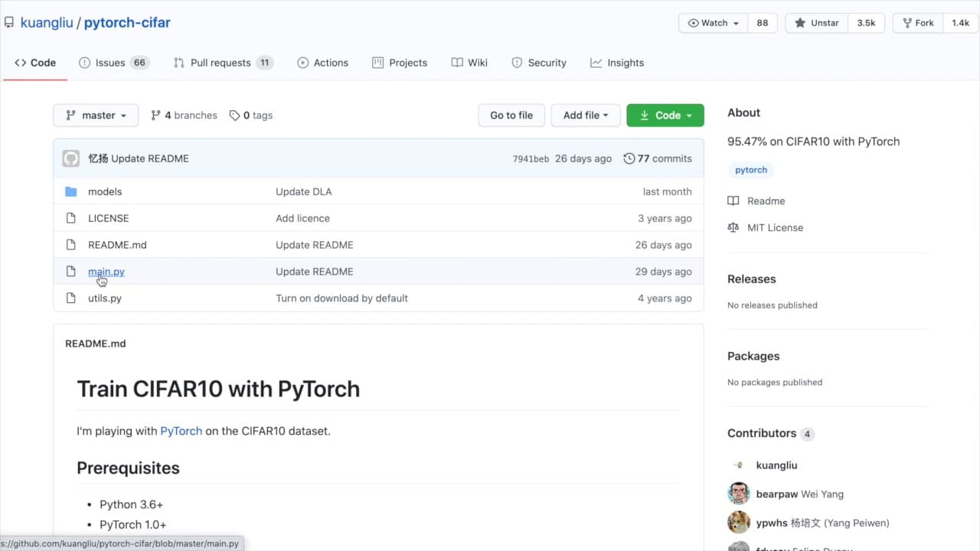Open commit hash 7941beb
980x551 pixels.
click(531, 159)
